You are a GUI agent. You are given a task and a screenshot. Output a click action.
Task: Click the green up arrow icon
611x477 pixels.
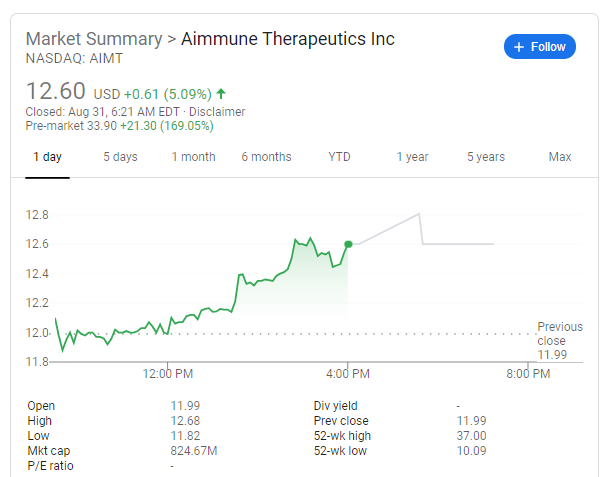click(221, 94)
